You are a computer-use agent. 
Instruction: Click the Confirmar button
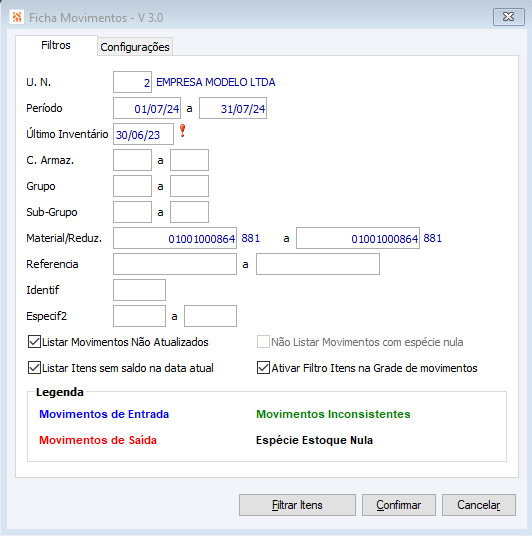(399, 505)
